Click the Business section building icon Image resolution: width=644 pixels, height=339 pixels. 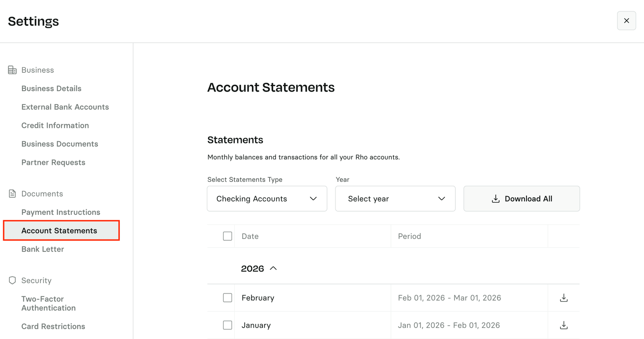click(12, 70)
